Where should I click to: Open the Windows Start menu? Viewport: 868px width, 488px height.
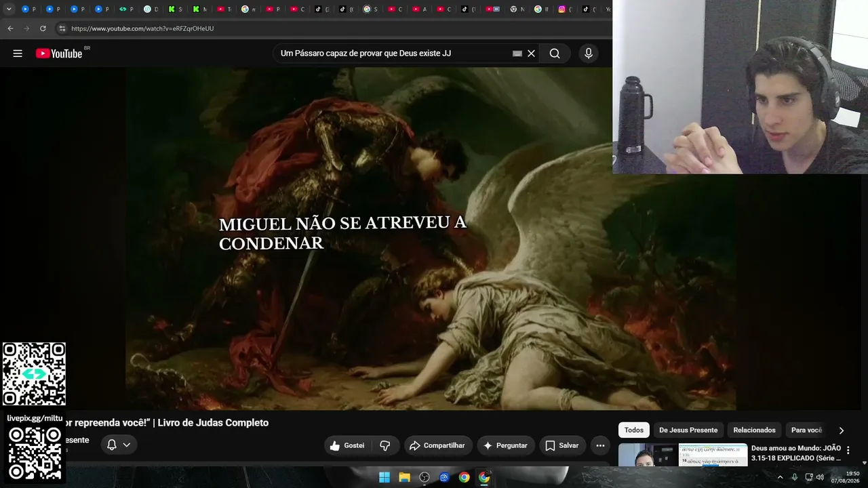(384, 477)
